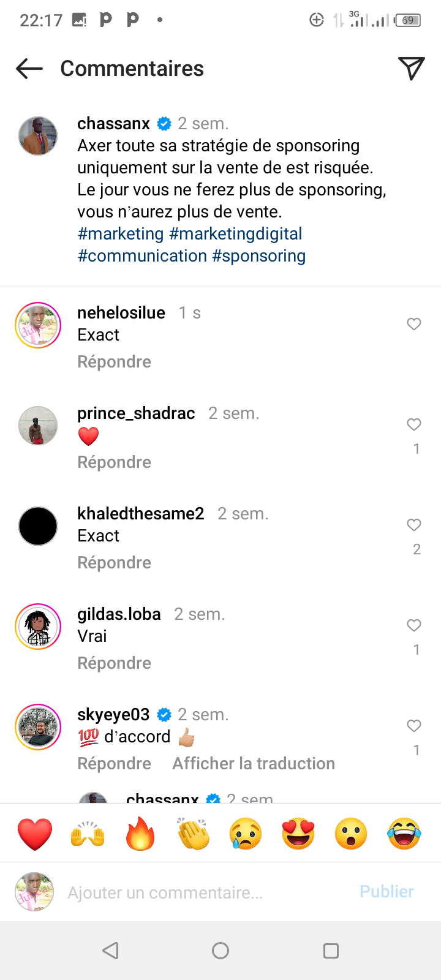The width and height of the screenshot is (441, 980).
Task: Show translation of skyeye03's comment
Action: pyautogui.click(x=254, y=764)
